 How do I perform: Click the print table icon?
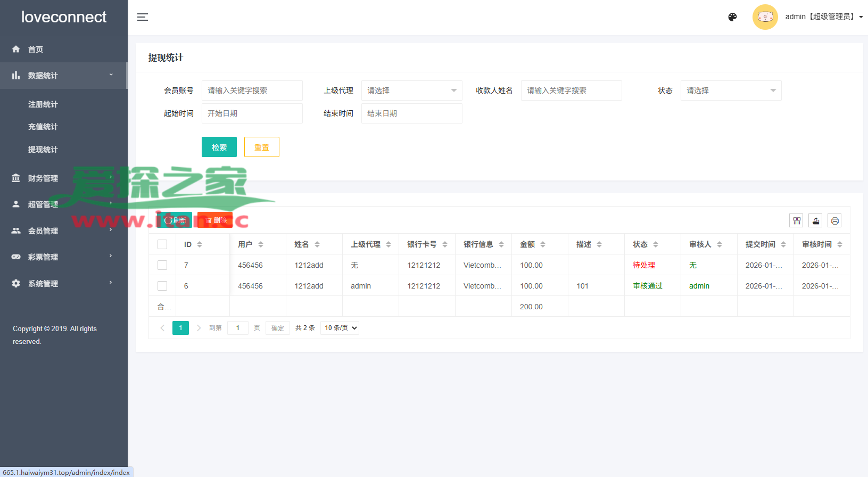coord(834,220)
